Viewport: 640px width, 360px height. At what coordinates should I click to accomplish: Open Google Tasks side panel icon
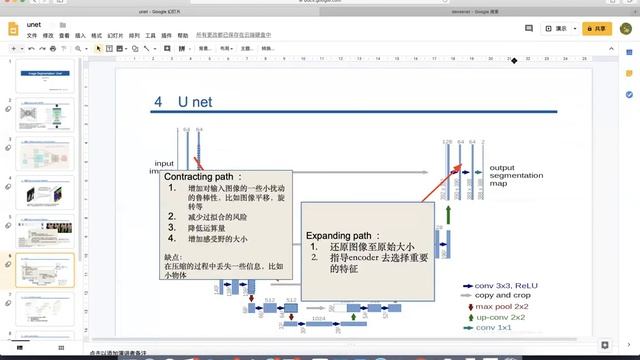629,95
